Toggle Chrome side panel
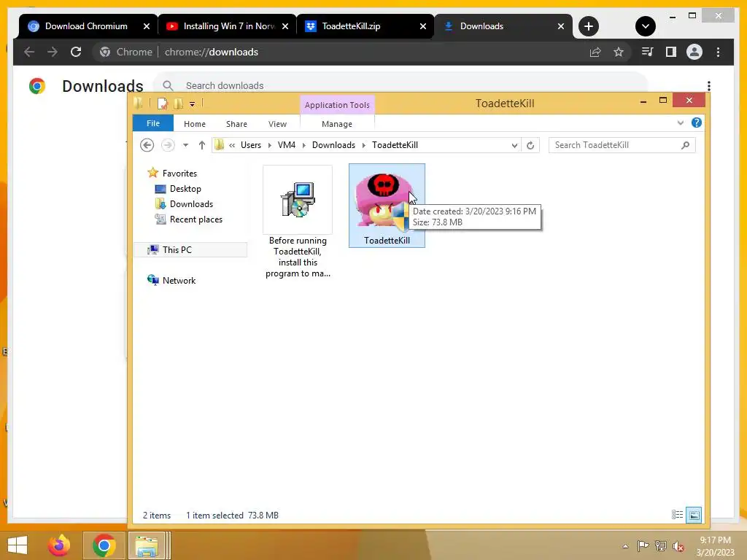Image resolution: width=747 pixels, height=560 pixels. tap(671, 52)
